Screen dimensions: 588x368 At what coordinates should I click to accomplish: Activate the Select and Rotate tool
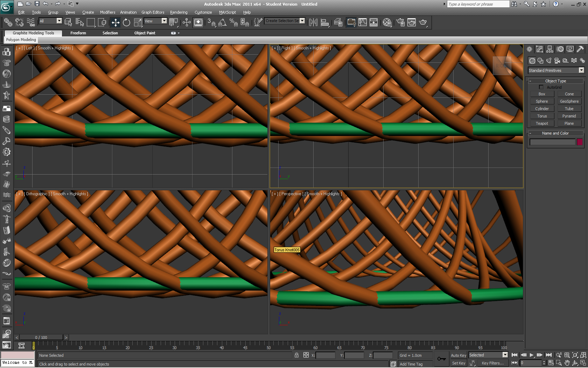126,22
